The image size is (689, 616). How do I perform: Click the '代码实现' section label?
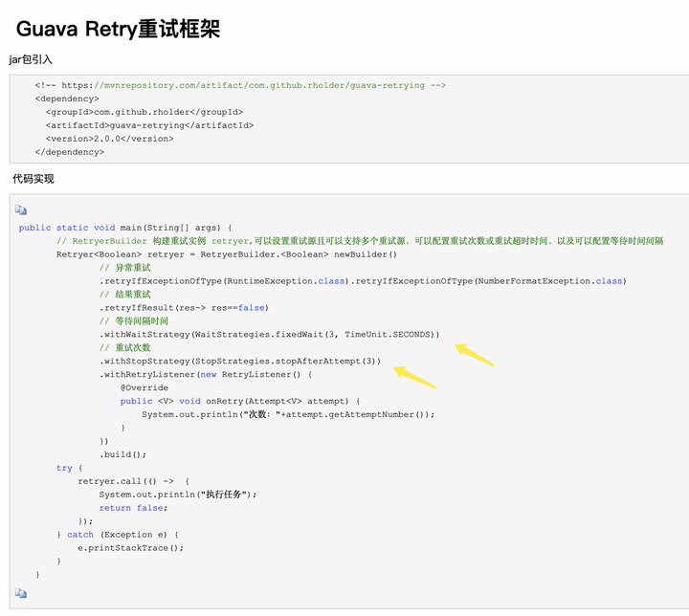(33, 179)
